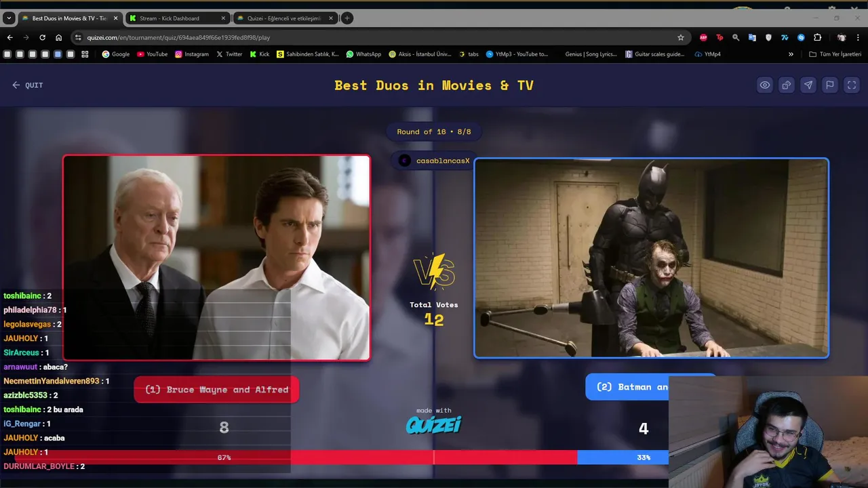
Task: Bookmark this page with star icon
Action: coord(681,37)
